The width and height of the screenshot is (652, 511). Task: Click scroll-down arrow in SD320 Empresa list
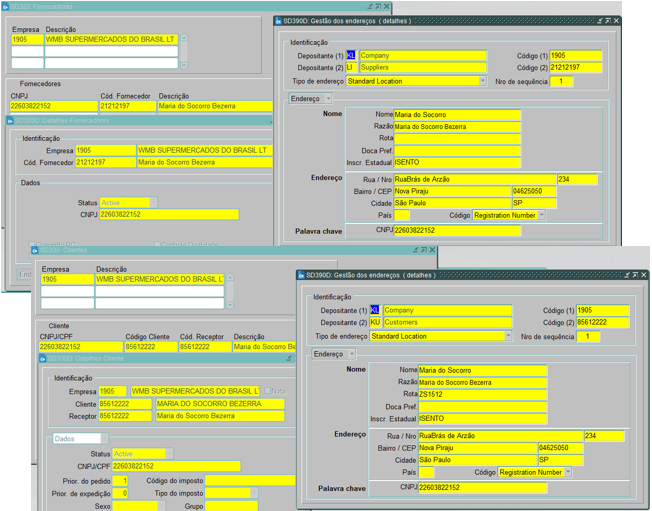click(184, 65)
